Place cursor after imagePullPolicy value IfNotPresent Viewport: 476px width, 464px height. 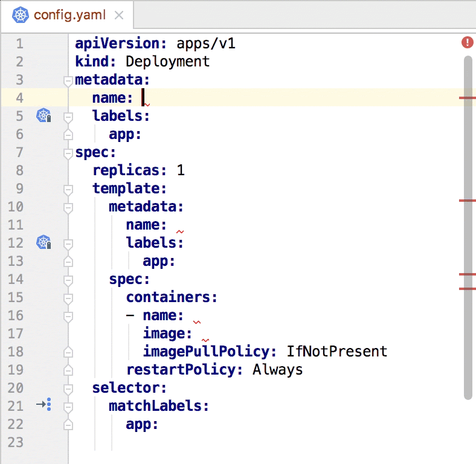[x=387, y=352]
